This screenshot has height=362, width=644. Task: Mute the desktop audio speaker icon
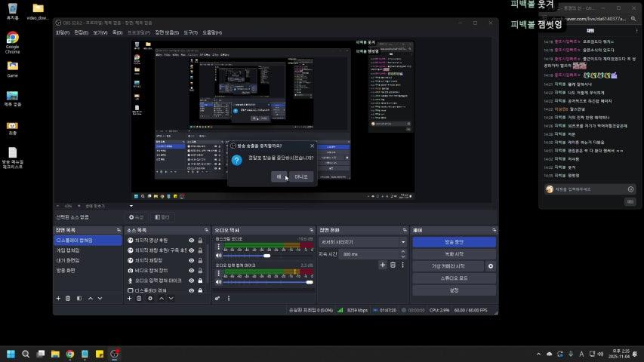tap(218, 256)
